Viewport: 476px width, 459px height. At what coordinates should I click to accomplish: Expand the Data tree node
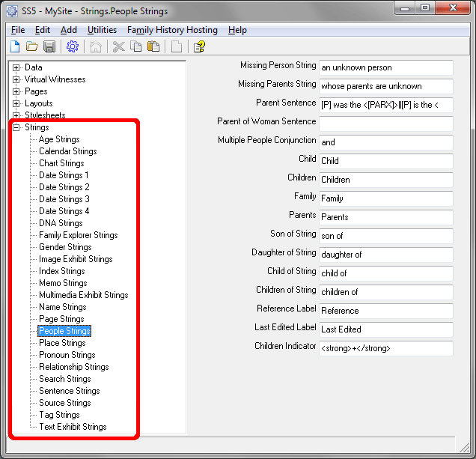(x=16, y=67)
